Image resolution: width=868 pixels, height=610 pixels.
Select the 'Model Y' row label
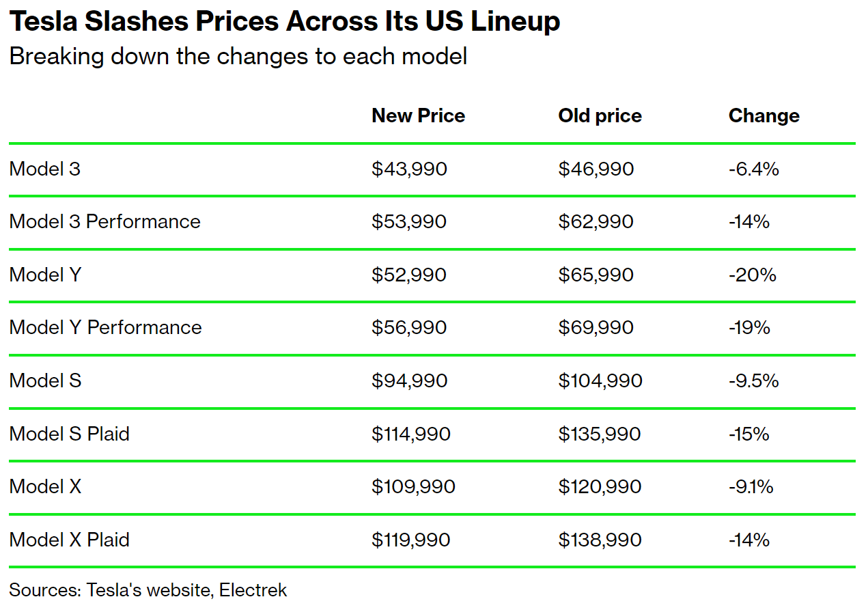[x=45, y=275]
